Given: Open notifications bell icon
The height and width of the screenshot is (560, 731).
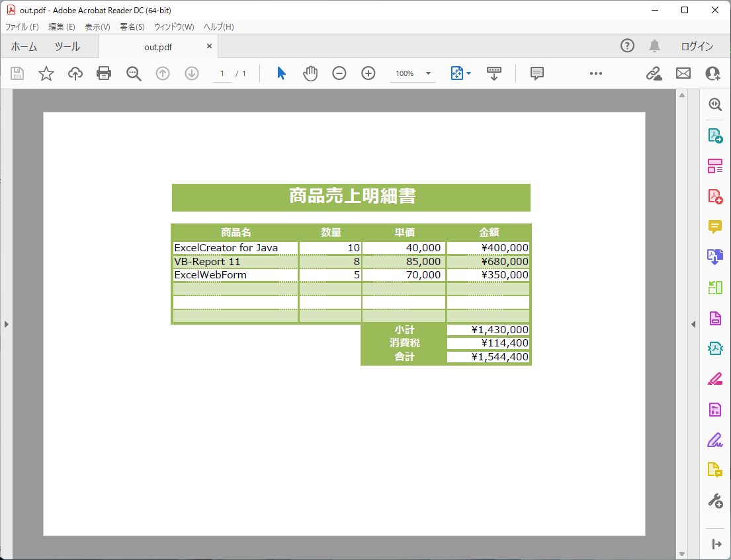Looking at the screenshot, I should [x=654, y=46].
